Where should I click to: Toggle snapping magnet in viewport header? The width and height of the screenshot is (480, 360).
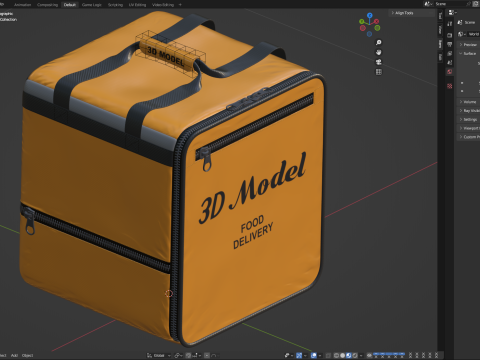188,355
